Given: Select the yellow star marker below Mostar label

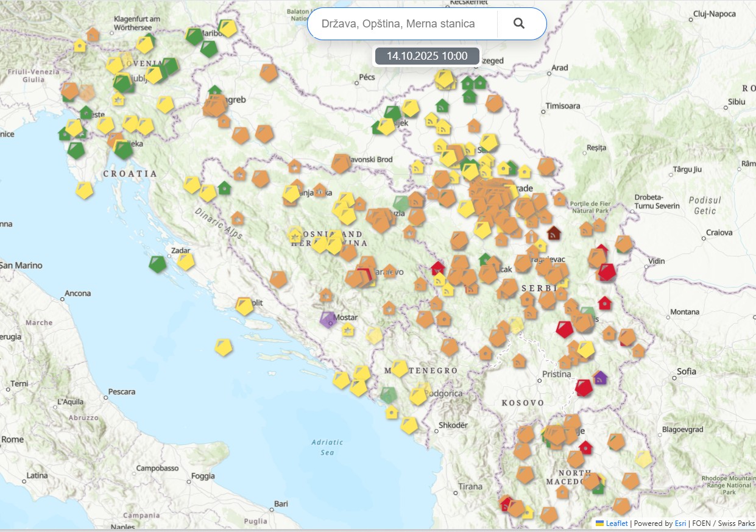Looking at the screenshot, I should click(x=348, y=330).
